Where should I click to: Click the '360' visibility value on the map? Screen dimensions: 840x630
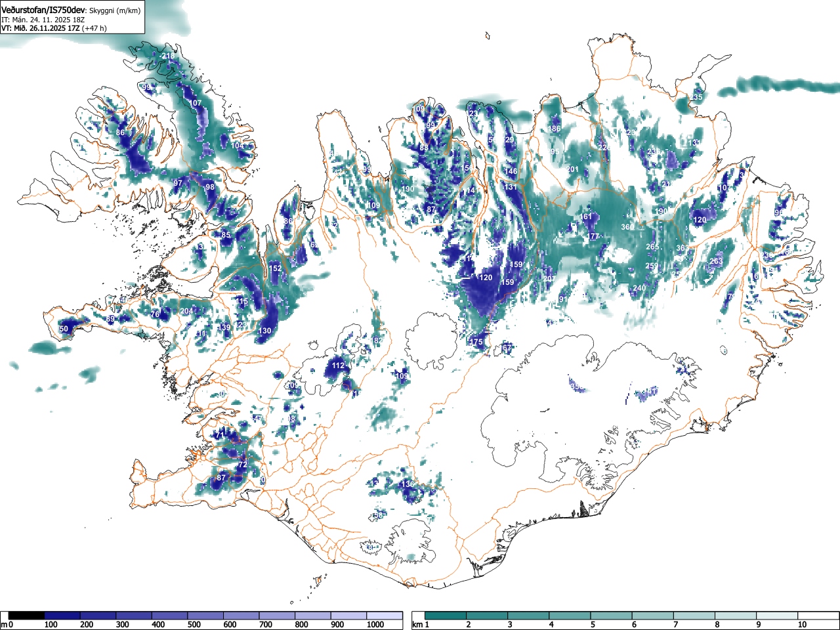tap(627, 227)
